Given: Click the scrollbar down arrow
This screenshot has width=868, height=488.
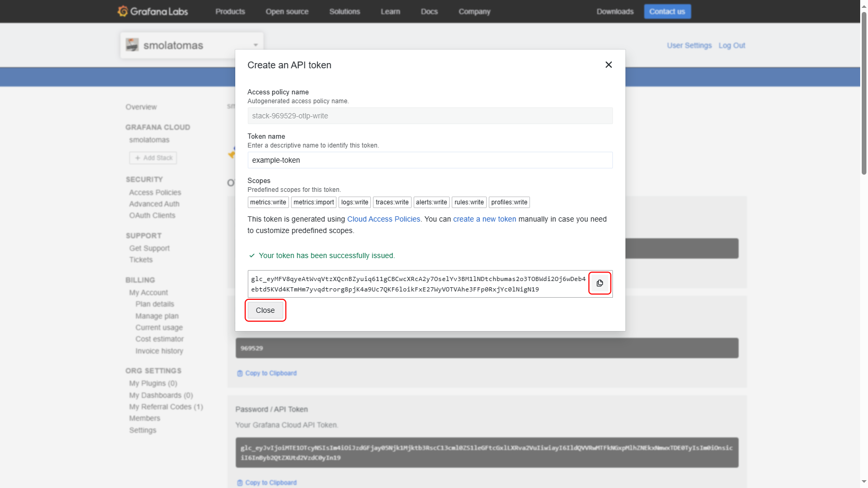Looking at the screenshot, I should coord(864,482).
